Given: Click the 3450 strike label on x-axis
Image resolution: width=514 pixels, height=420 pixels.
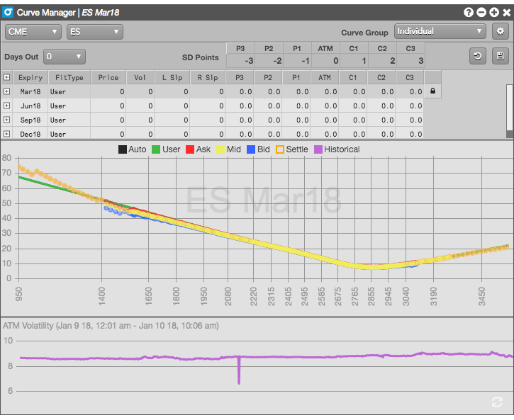Looking at the screenshot, I should 481,297.
